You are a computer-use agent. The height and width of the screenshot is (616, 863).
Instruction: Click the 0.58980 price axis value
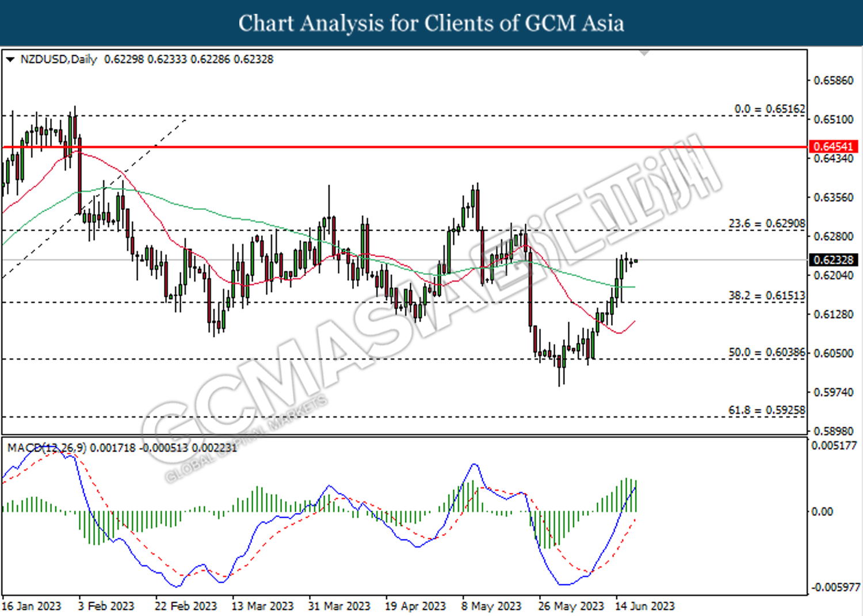[834, 431]
